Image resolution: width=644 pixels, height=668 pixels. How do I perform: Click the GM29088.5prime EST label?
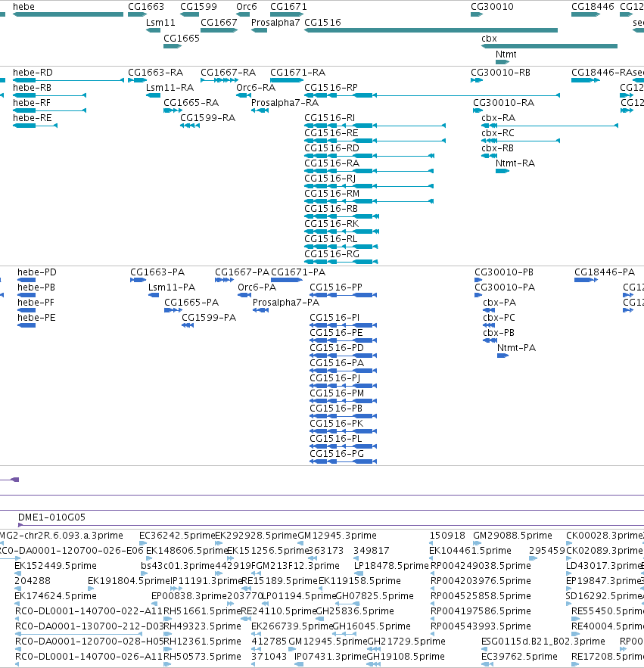coord(512,535)
